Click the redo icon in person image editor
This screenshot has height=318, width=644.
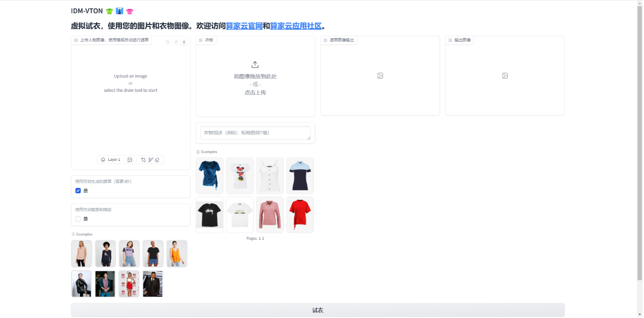coord(176,42)
